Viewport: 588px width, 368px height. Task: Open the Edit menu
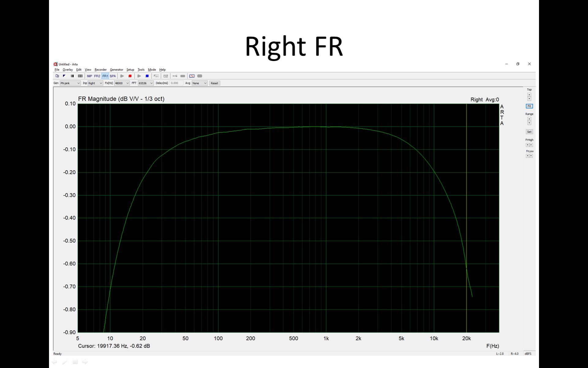(79, 70)
